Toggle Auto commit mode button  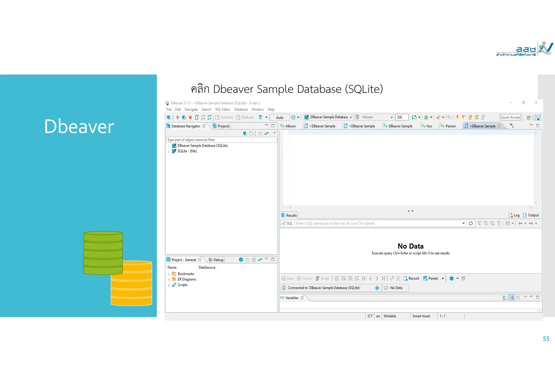click(280, 117)
